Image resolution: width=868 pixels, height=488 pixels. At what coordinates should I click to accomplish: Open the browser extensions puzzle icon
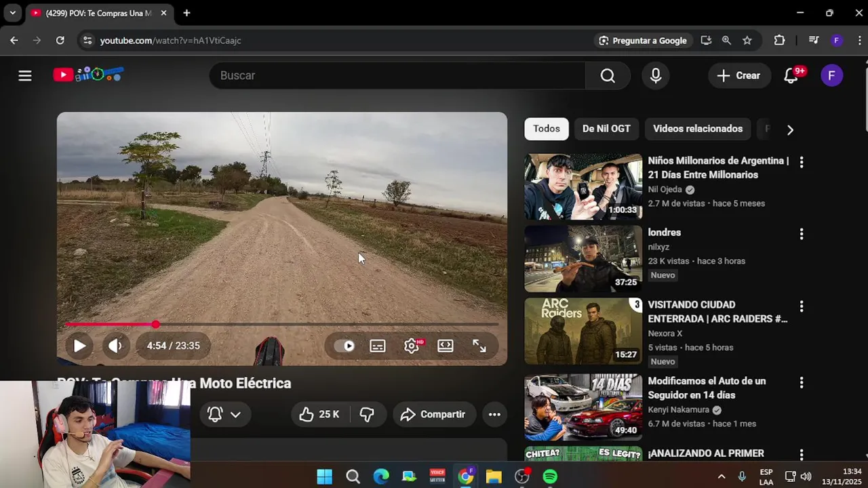click(x=779, y=41)
